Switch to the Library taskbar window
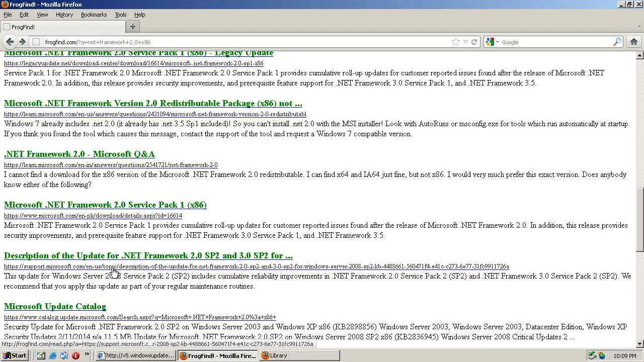Viewport: 644px width, 362px height. [x=300, y=355]
